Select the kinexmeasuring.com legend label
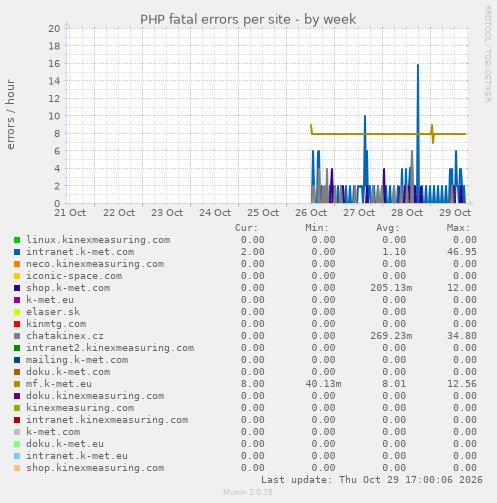Viewport: 497px width, 503px height. click(80, 408)
